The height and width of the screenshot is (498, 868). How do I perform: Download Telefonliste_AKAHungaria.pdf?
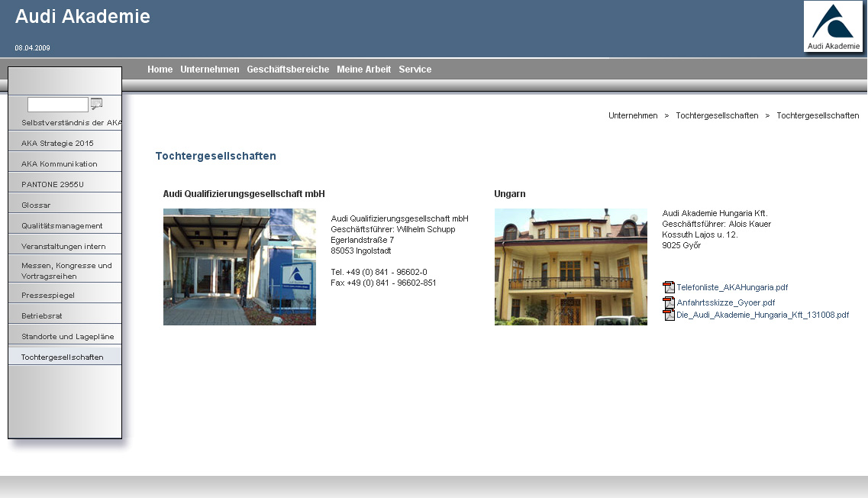[732, 287]
